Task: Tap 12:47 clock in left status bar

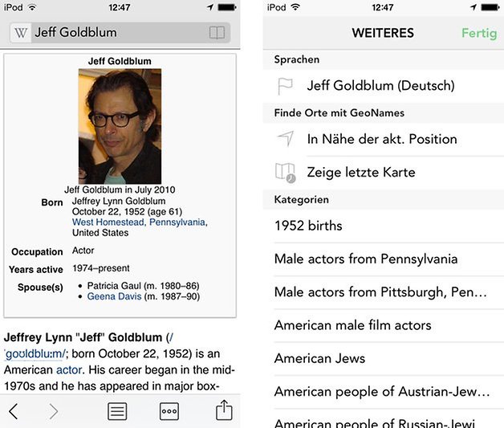Action: [120, 7]
